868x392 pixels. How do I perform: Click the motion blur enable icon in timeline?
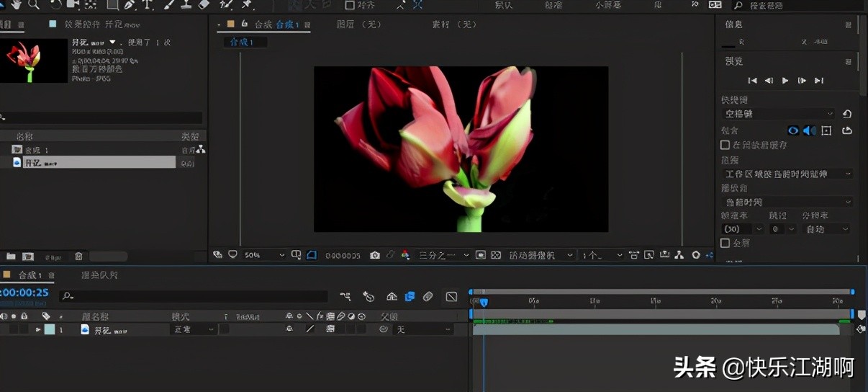pyautogui.click(x=428, y=296)
